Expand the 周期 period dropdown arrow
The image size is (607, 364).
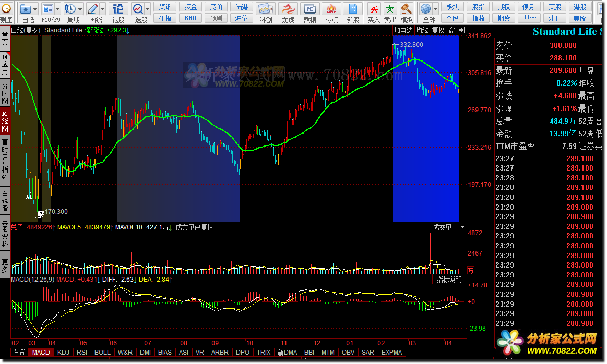pyautogui.click(x=80, y=8)
